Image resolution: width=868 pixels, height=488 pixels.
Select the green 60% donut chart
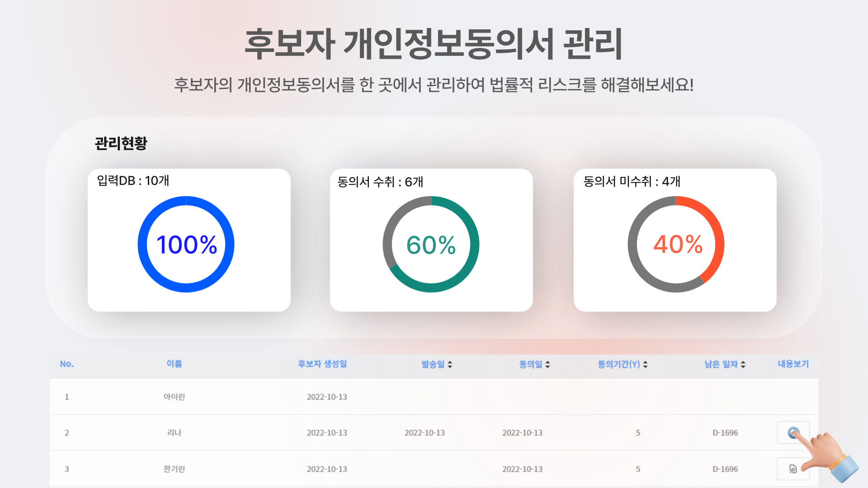[x=431, y=244]
